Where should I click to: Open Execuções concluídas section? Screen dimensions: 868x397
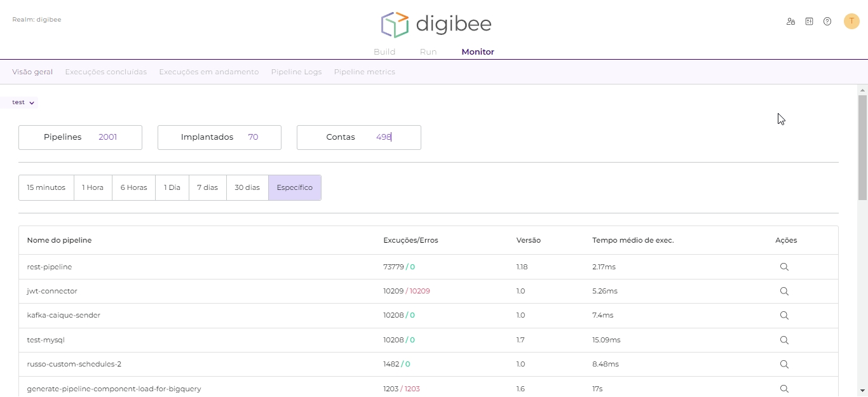[x=105, y=72]
